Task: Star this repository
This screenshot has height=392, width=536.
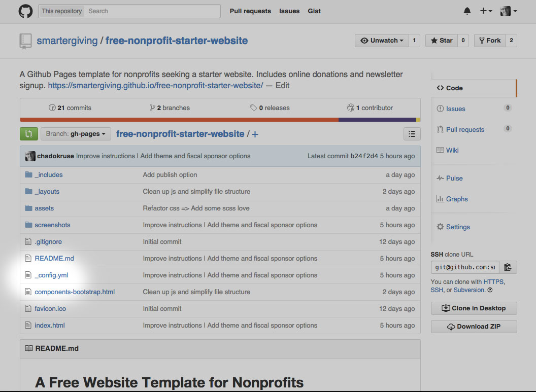Action: click(x=441, y=40)
